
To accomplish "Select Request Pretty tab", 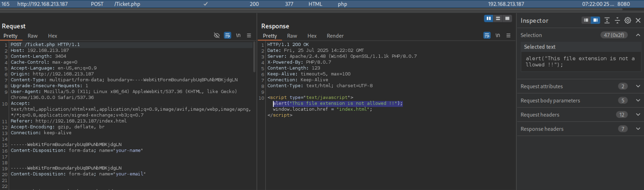I will [11, 36].
